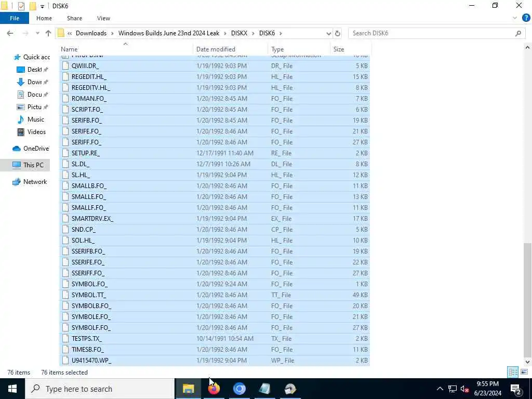
Task: Expand the chevron after Downloads breadcrumb
Action: [x=112, y=33]
